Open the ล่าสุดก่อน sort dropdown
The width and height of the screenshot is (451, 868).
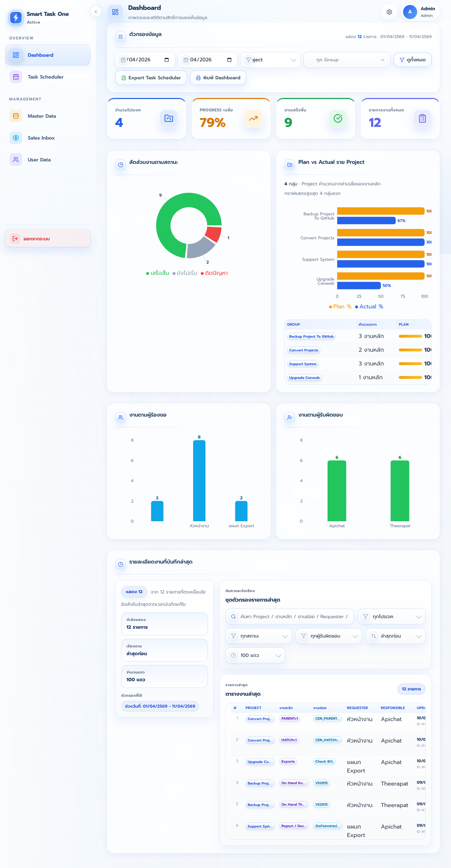point(396,636)
